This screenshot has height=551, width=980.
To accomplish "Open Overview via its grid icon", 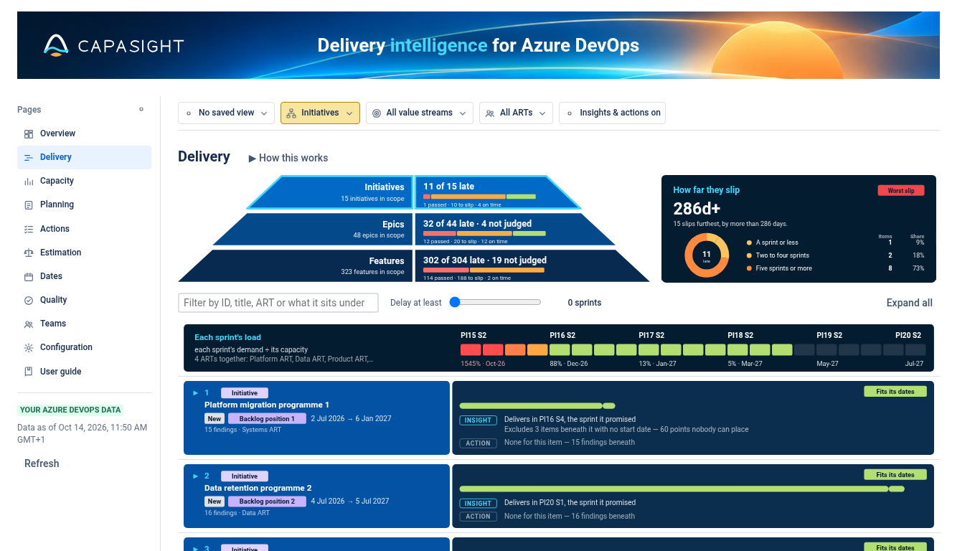I will click(x=29, y=134).
